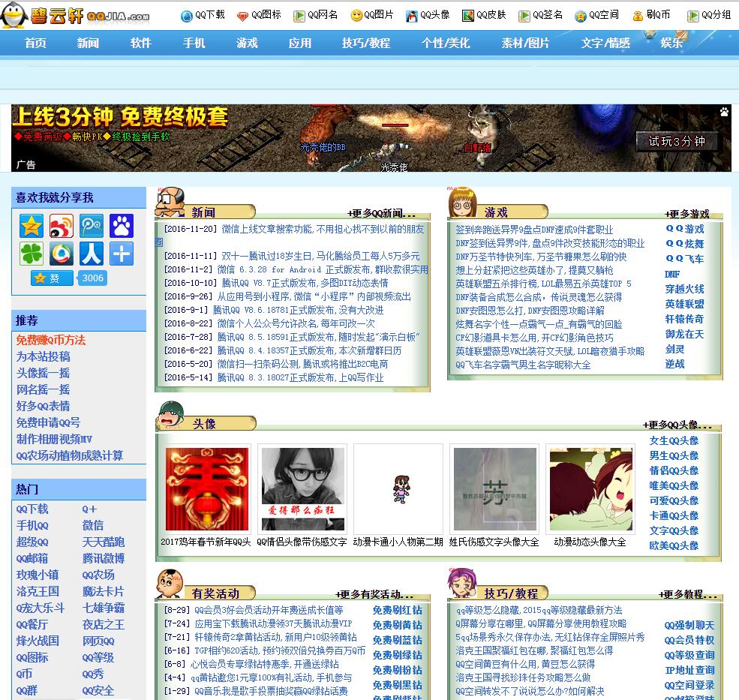
Task: Share via the Renren 人 icon
Action: (92, 254)
